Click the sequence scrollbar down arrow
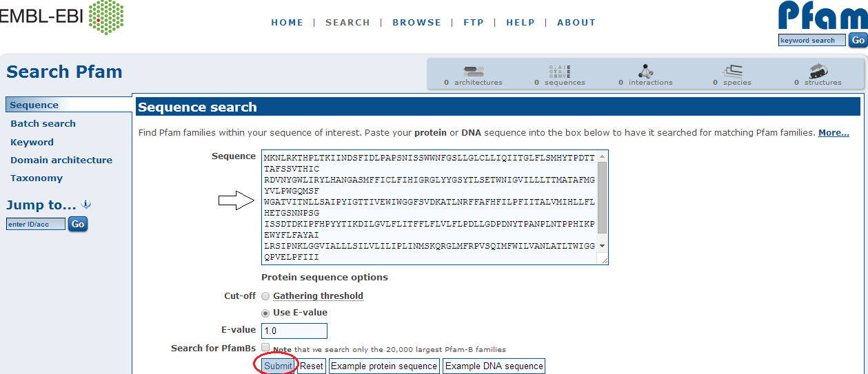 pyautogui.click(x=602, y=245)
